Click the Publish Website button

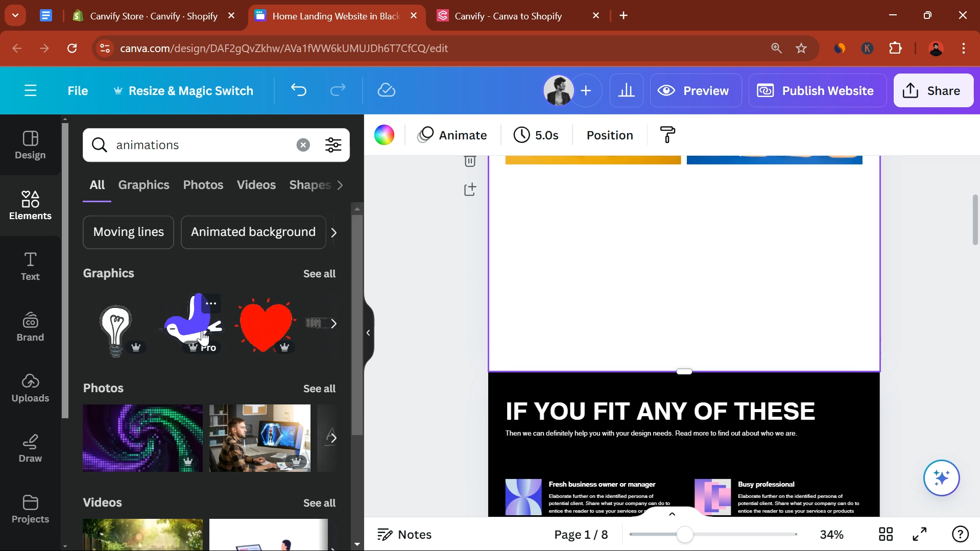click(x=817, y=91)
